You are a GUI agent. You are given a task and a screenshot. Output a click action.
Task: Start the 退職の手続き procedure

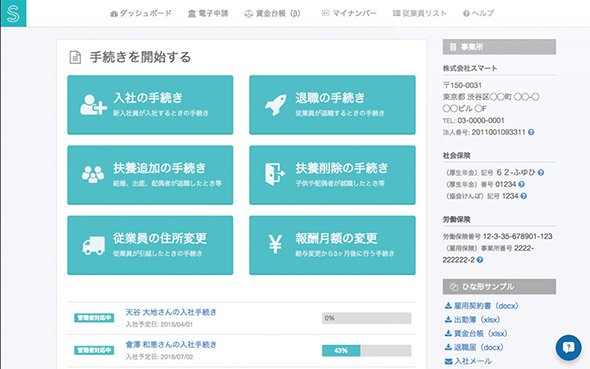(332, 105)
